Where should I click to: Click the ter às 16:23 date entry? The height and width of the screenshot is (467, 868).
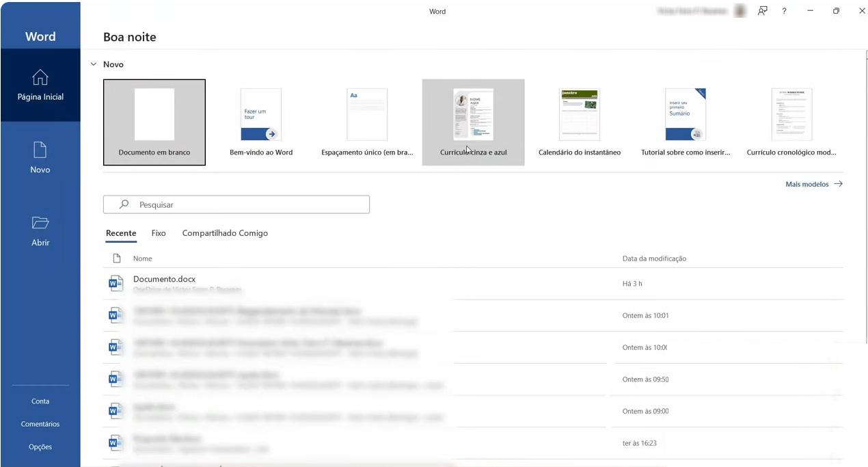tap(639, 443)
